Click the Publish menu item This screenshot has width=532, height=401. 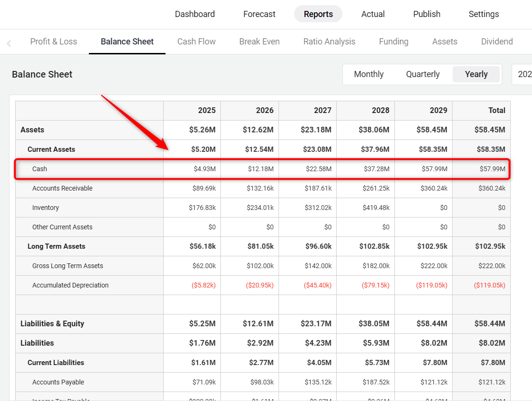point(427,14)
